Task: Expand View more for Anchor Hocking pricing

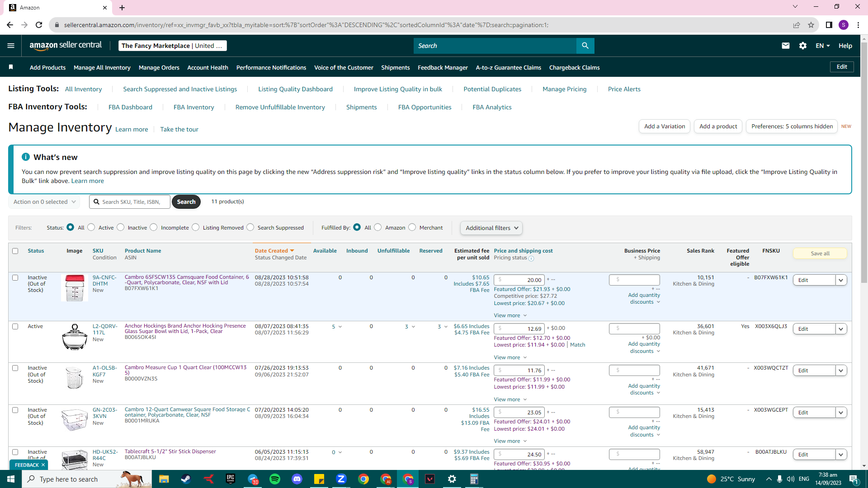Action: (510, 357)
